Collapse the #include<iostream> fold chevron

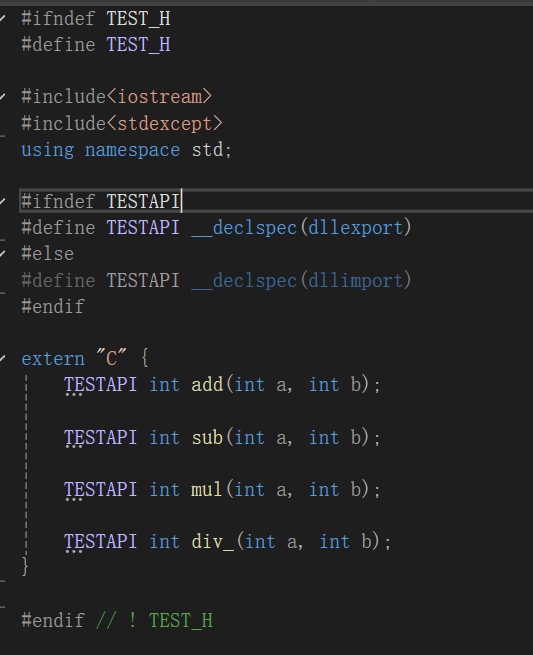click(x=3, y=97)
